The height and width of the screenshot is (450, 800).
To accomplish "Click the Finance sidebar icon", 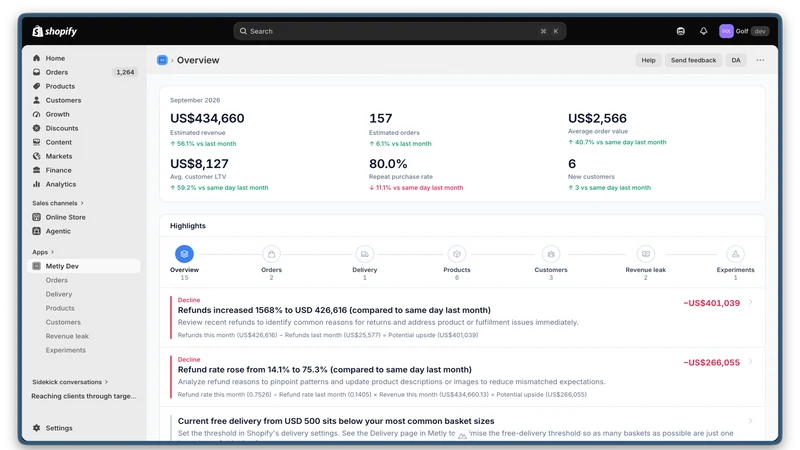I will pos(37,170).
